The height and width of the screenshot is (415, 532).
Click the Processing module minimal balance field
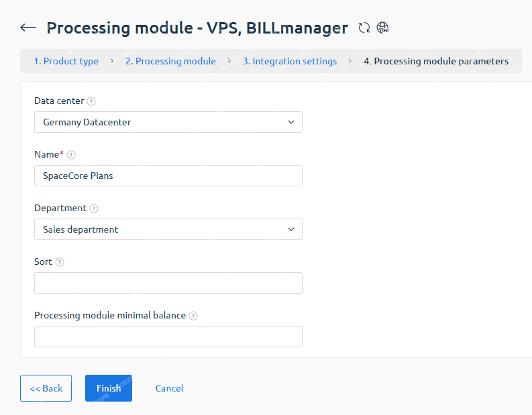point(168,337)
